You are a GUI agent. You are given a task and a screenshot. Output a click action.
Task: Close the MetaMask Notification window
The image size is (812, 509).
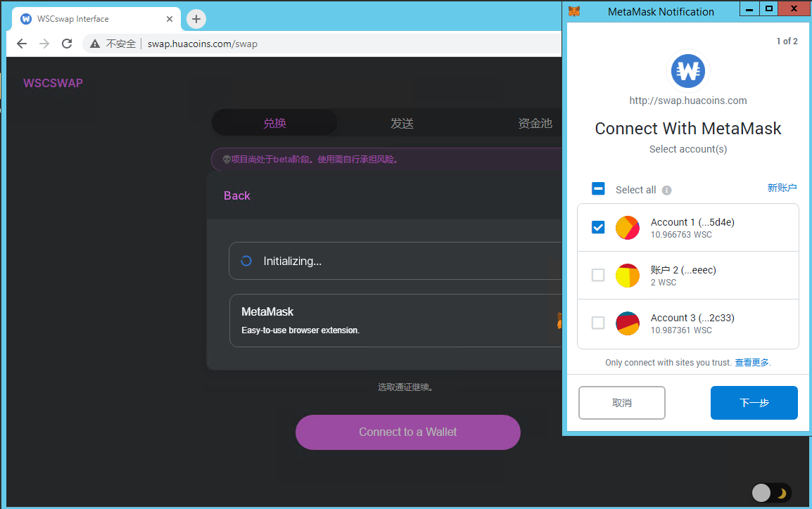pyautogui.click(x=794, y=9)
